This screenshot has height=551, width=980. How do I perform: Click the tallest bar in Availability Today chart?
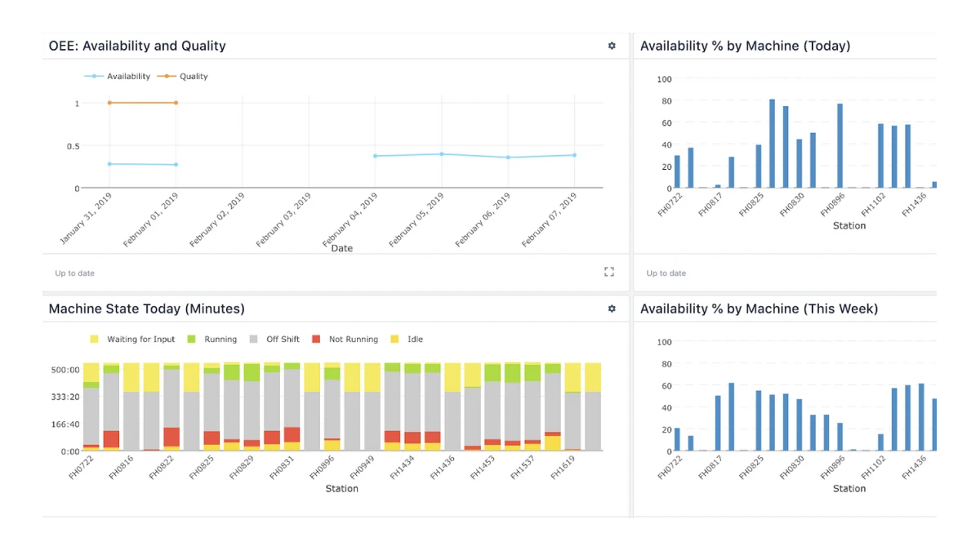point(772,144)
